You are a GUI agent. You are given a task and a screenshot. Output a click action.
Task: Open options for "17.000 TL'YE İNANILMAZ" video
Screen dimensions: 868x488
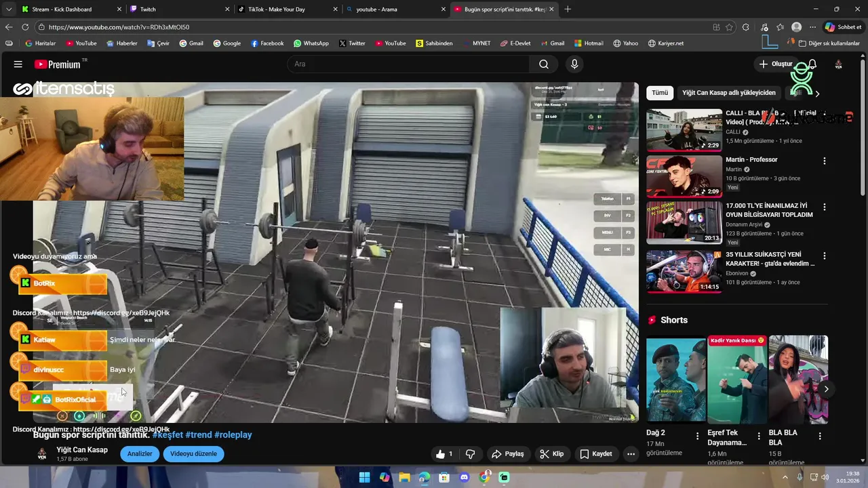click(825, 207)
